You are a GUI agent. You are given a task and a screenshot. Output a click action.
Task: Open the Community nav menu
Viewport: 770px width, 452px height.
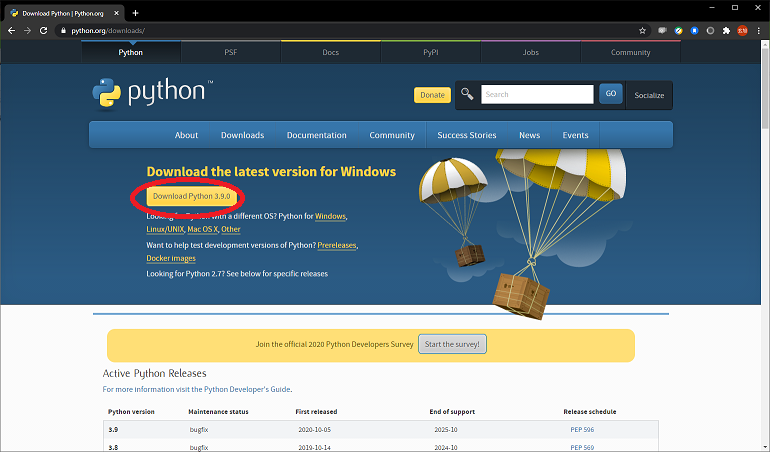click(392, 135)
